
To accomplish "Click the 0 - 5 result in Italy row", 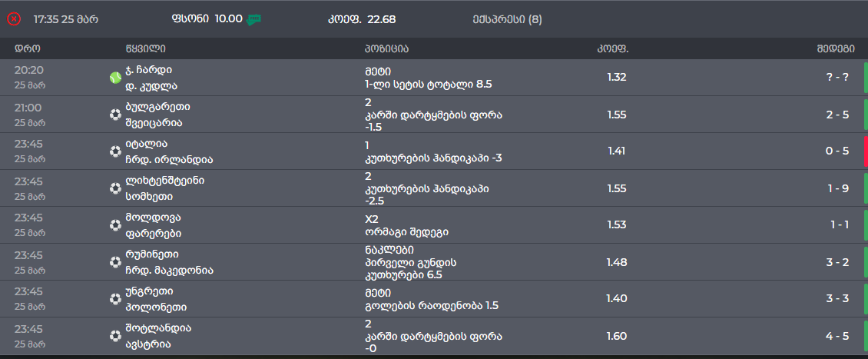I will tap(837, 151).
